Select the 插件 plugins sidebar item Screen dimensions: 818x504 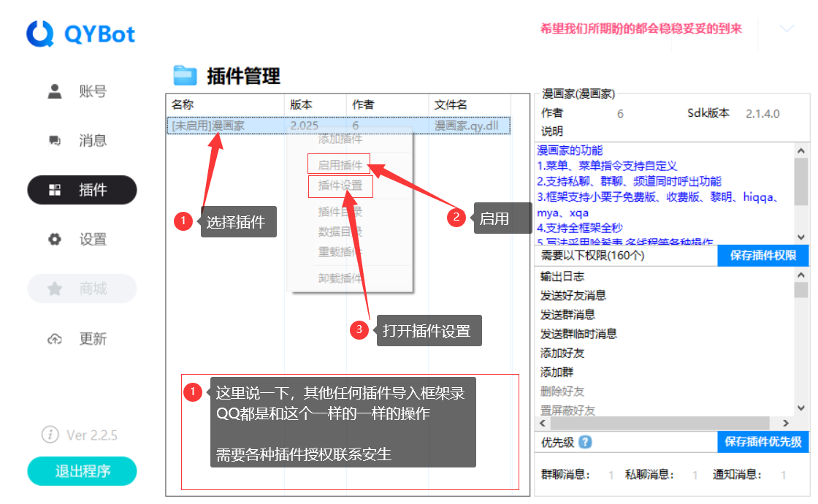pyautogui.click(x=82, y=190)
